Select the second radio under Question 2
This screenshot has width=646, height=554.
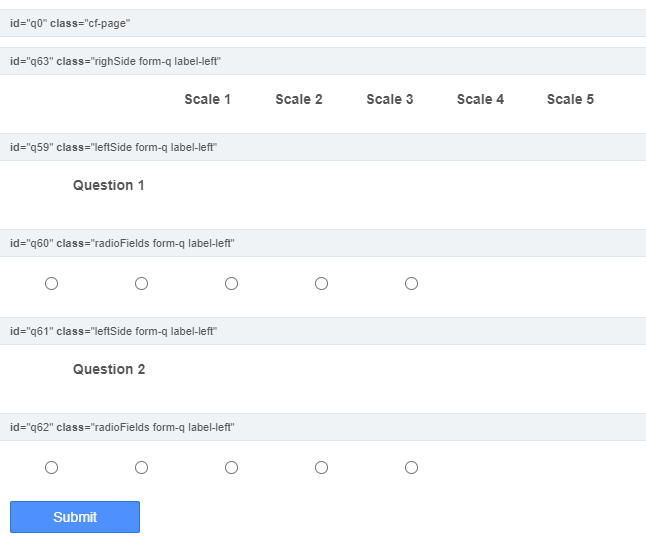tap(141, 468)
